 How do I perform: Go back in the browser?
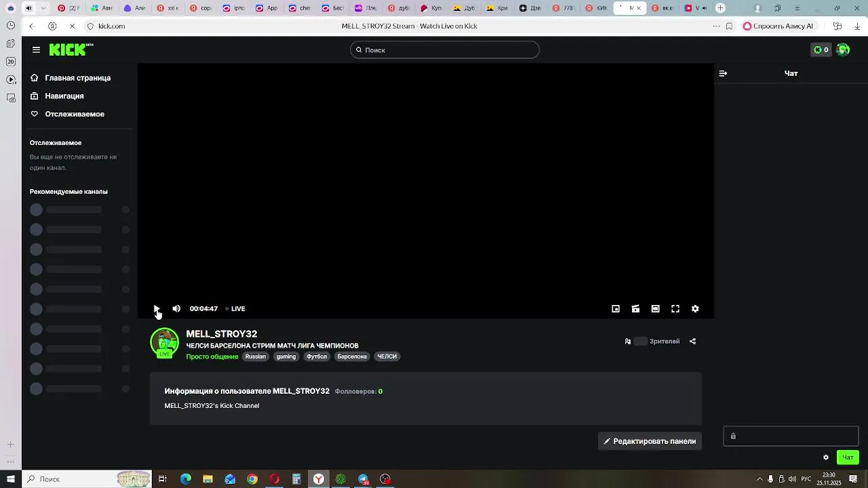31,26
